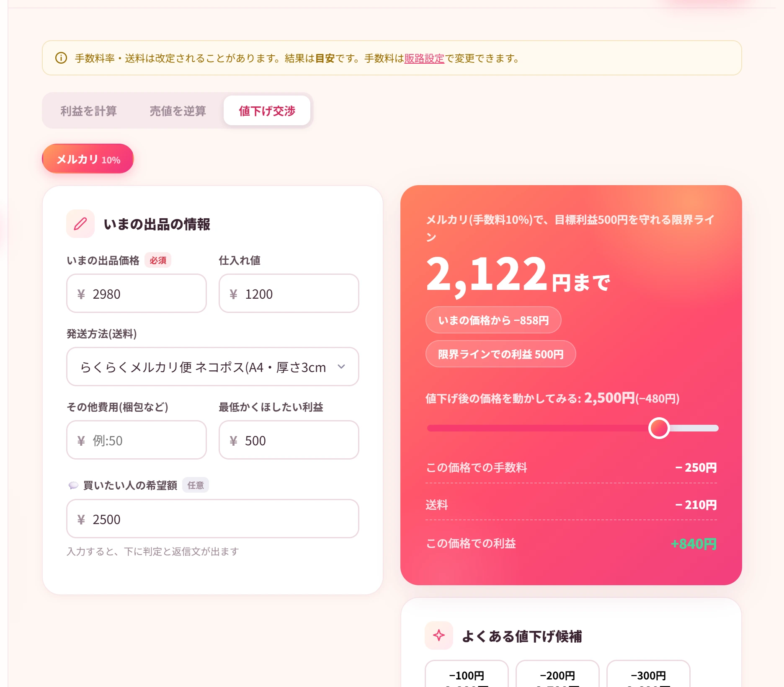Open the 発送方法(送料) dropdown

[x=213, y=367]
